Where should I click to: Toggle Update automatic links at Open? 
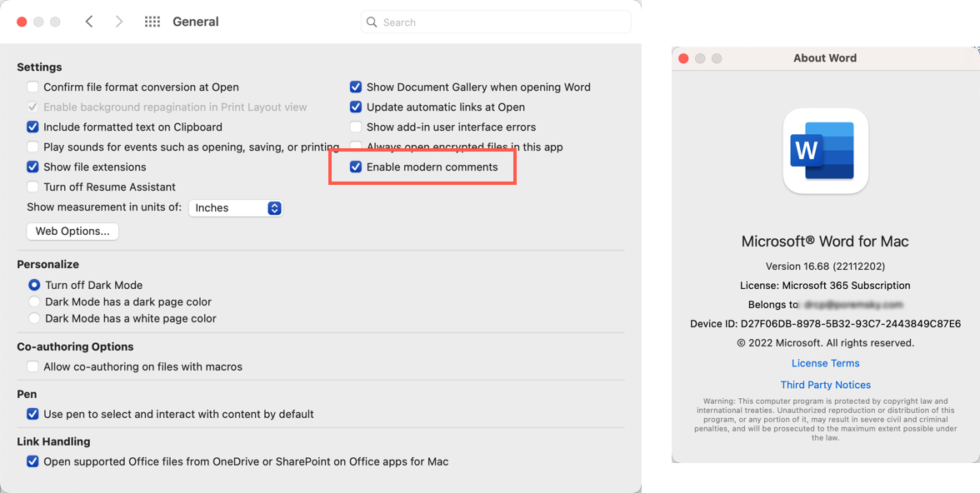(x=356, y=107)
